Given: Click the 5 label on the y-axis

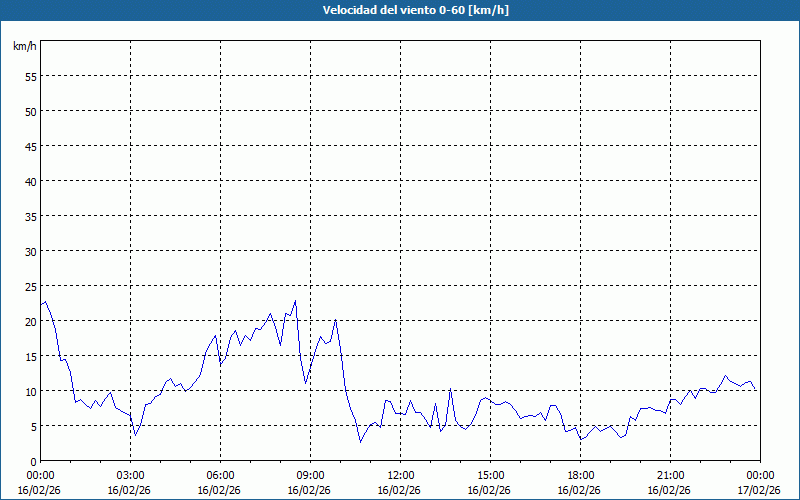Looking at the screenshot, I should tap(33, 426).
